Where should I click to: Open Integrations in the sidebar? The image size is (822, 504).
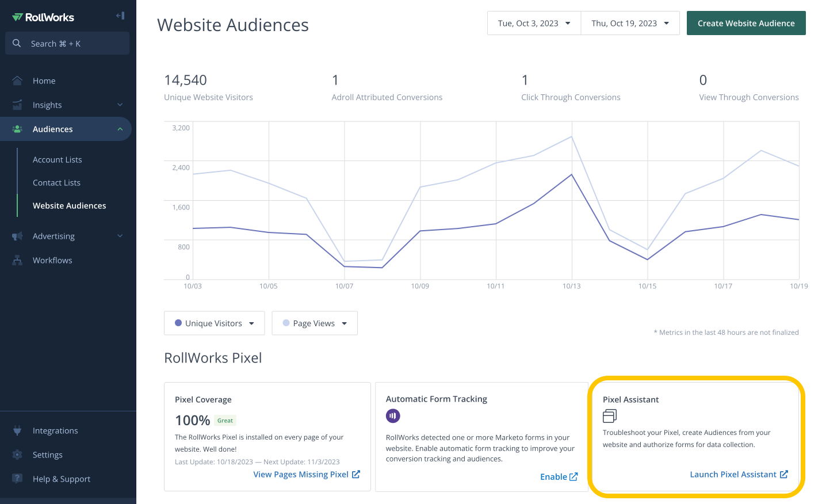pyautogui.click(x=55, y=430)
